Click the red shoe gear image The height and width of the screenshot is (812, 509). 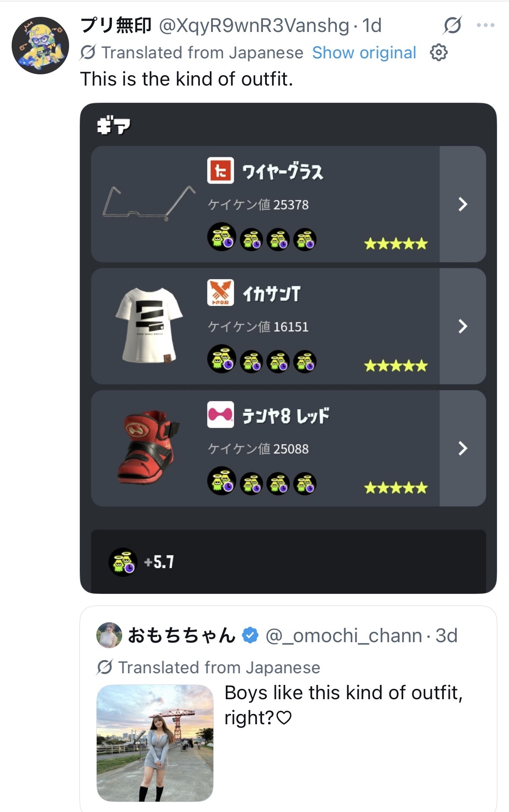(149, 448)
